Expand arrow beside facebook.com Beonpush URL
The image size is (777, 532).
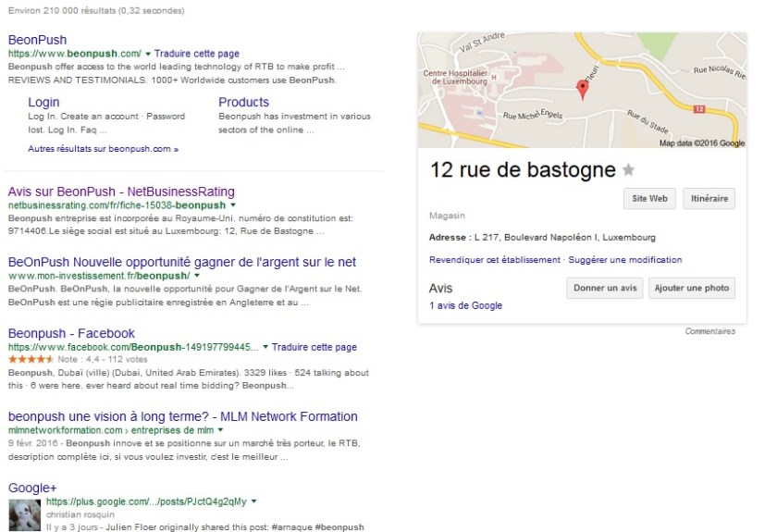point(265,347)
